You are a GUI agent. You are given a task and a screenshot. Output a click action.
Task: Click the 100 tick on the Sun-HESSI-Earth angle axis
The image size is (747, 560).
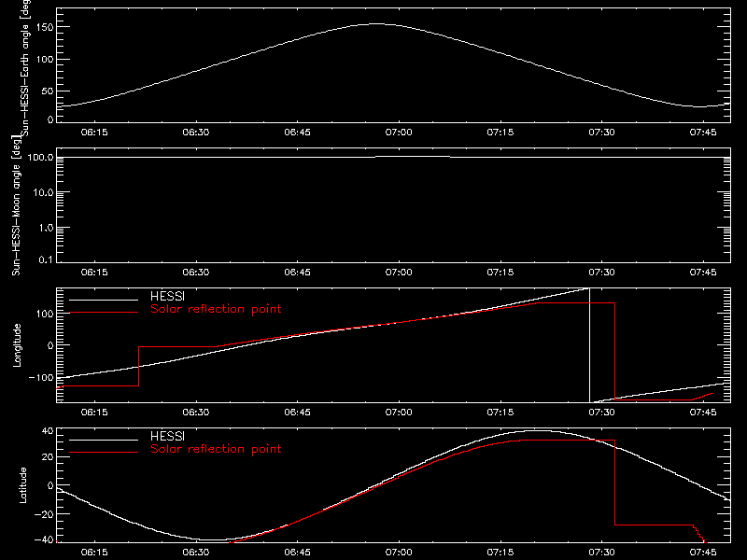coord(45,60)
